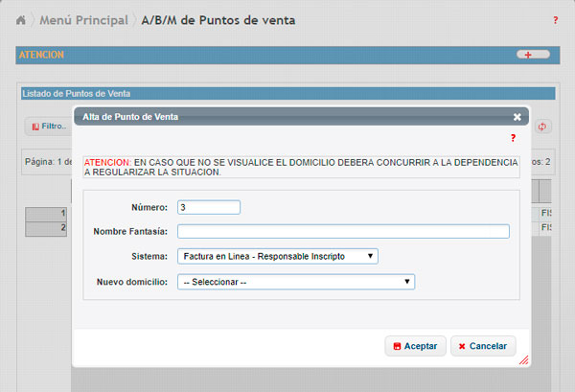The width and height of the screenshot is (575, 392).
Task: Open the Sistema dropdown
Action: 278,256
